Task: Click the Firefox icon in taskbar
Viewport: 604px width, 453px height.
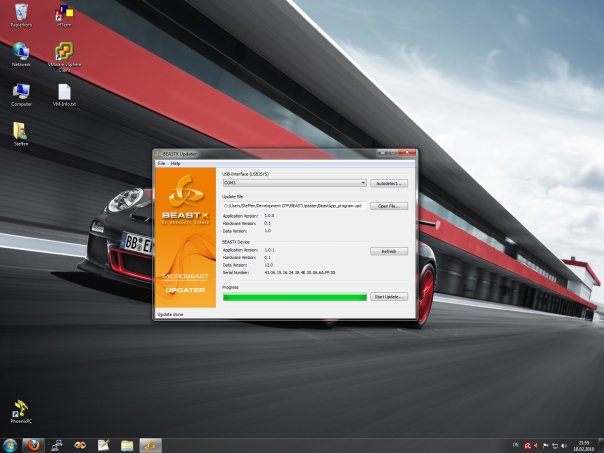Action: coord(32,444)
